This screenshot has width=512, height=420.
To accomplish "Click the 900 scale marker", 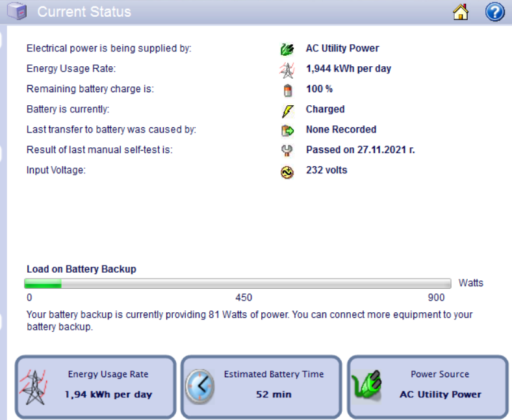I will coord(436,297).
